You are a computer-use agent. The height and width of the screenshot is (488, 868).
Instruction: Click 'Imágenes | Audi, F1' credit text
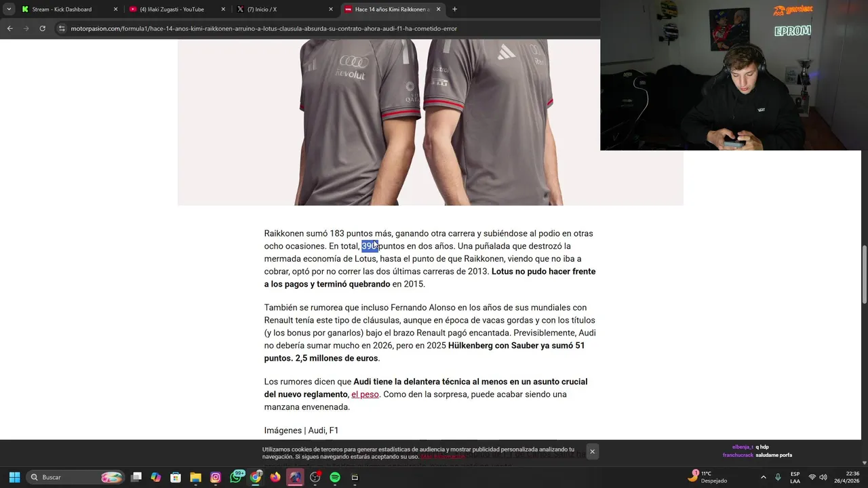[301, 430]
